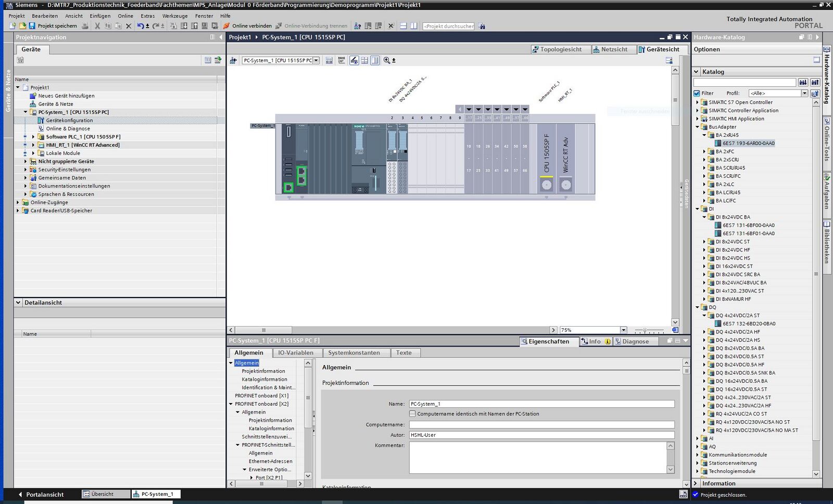This screenshot has height=504, width=833.
Task: Uncheck the Filter checkbox in catalog
Action: point(697,94)
